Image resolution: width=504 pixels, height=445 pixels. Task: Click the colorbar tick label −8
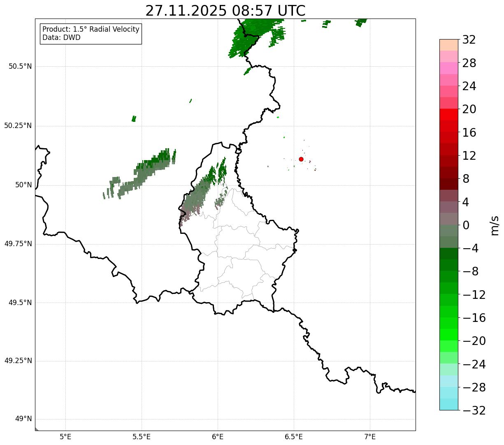click(x=470, y=272)
